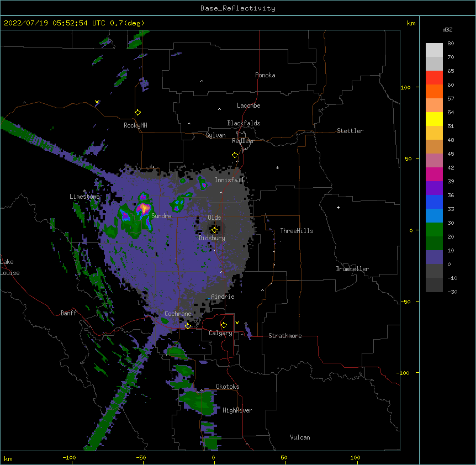This screenshot has width=476, height=465.
Task: Click the Olds city label
Action: tap(214, 218)
